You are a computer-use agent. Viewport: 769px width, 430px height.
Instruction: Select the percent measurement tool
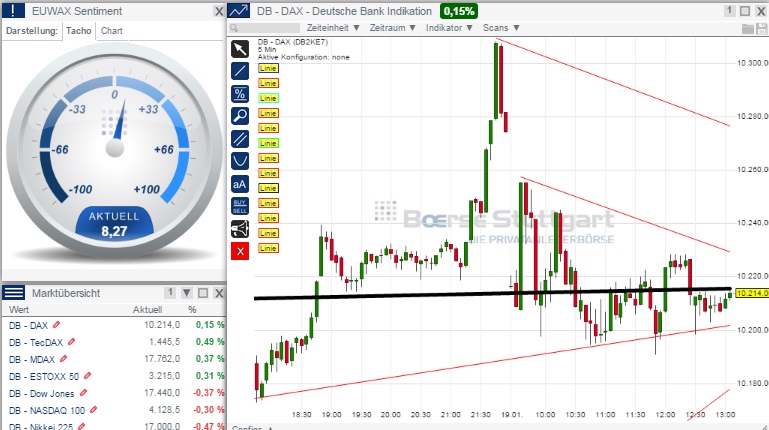tap(240, 93)
